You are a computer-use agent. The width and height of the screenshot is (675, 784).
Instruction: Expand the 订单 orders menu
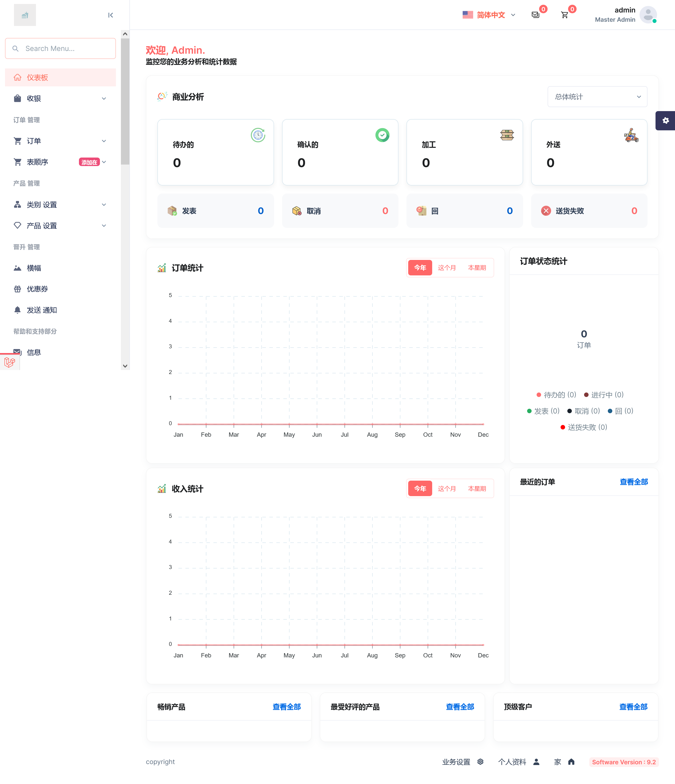60,141
